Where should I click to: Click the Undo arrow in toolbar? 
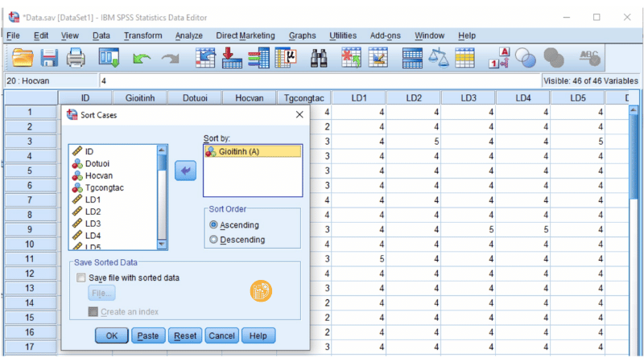tap(142, 59)
